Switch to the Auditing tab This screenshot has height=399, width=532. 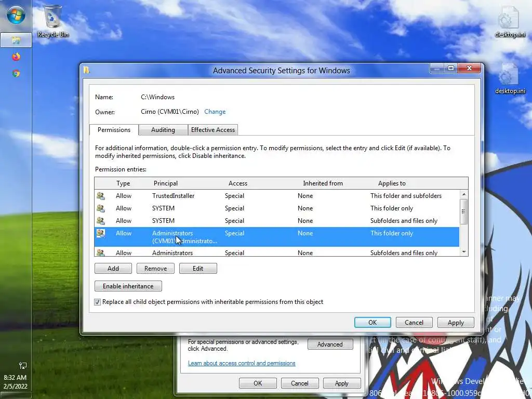click(163, 129)
